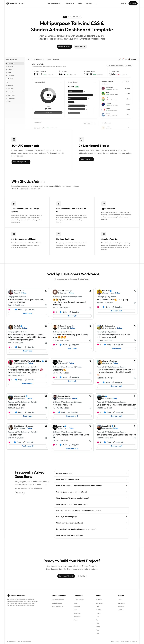Expand 'What do I get after purchase?'

[x=92, y=479]
